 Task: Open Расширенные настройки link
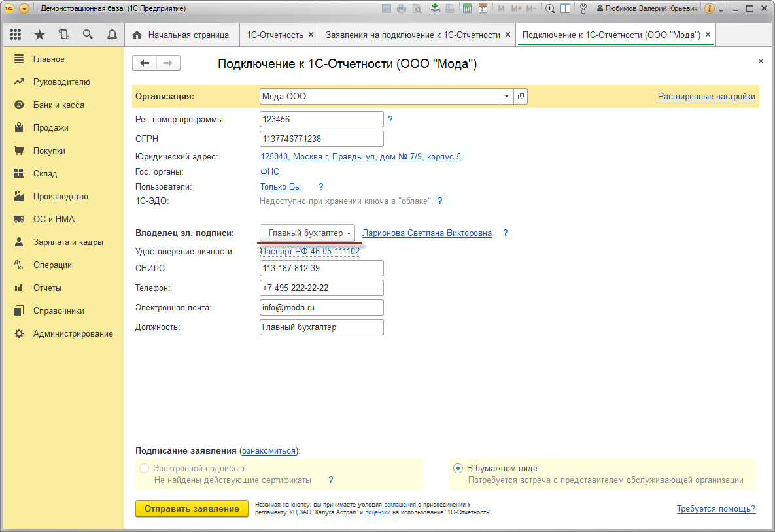(x=706, y=97)
